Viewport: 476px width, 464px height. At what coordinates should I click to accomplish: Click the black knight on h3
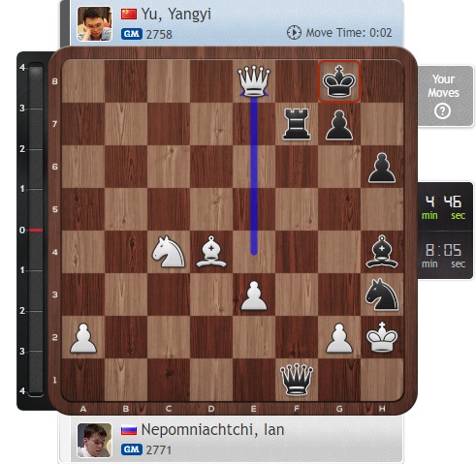(382, 294)
